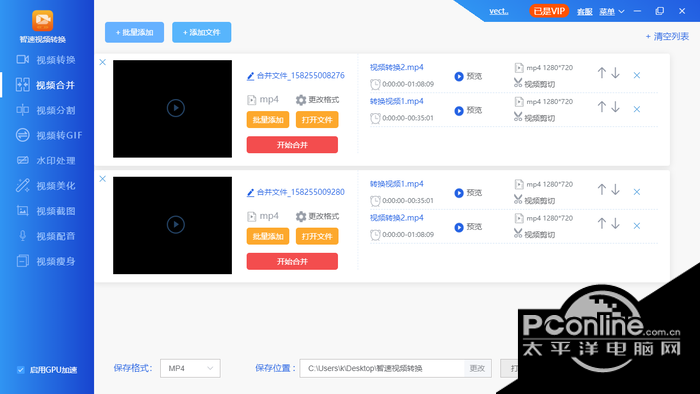The height and width of the screenshot is (394, 700).
Task: Select 视频合并 sidebar item
Action: [46, 85]
